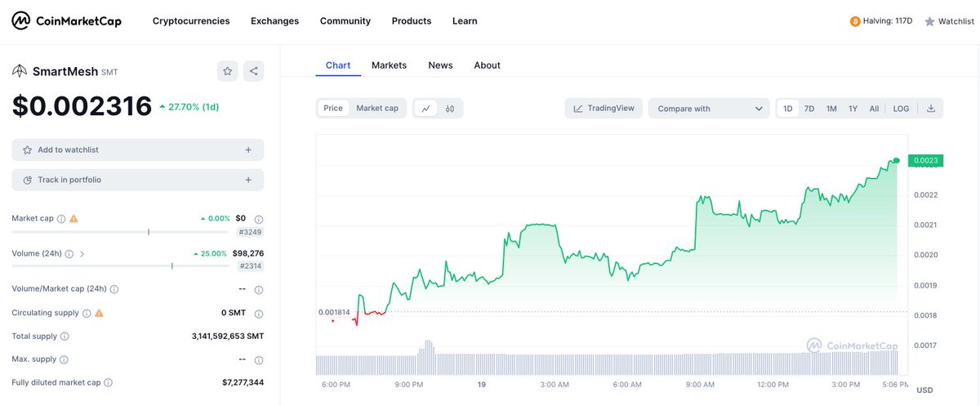Switch to News tab

[x=440, y=65]
